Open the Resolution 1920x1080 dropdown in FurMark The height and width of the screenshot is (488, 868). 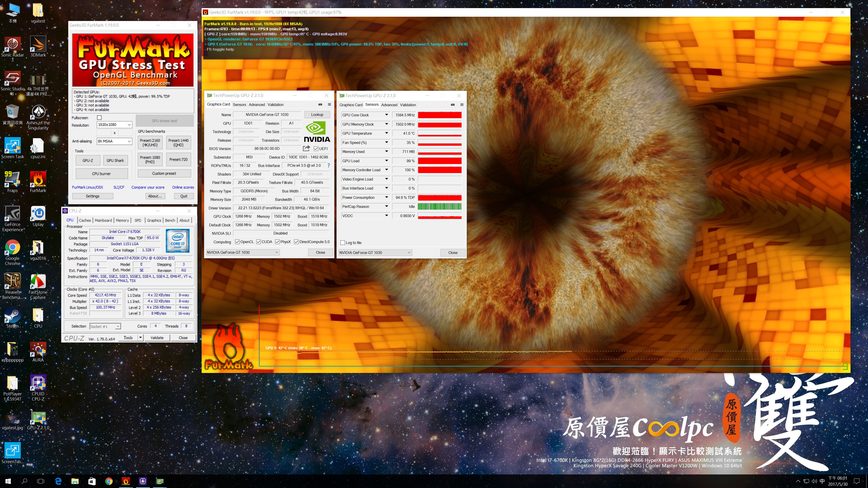114,125
